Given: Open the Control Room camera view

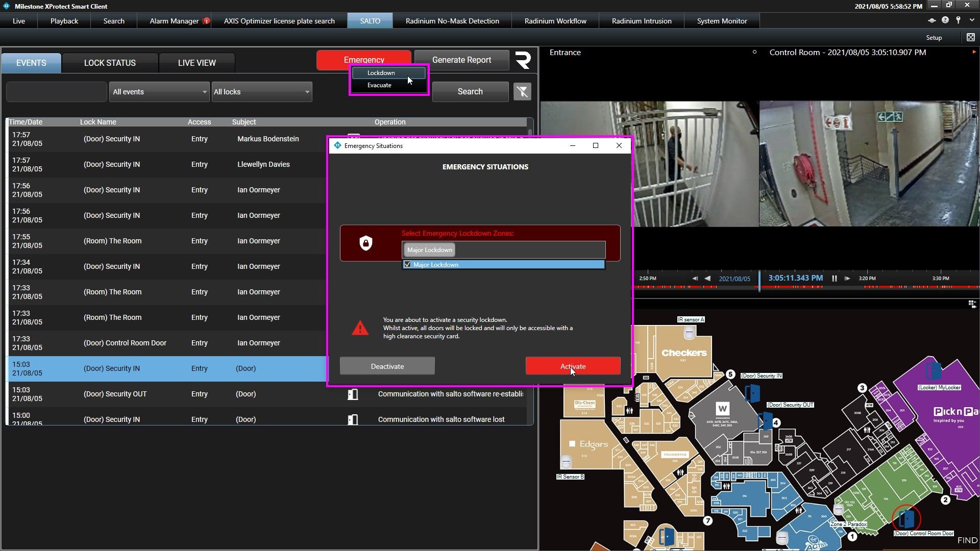Looking at the screenshot, I should [869, 164].
